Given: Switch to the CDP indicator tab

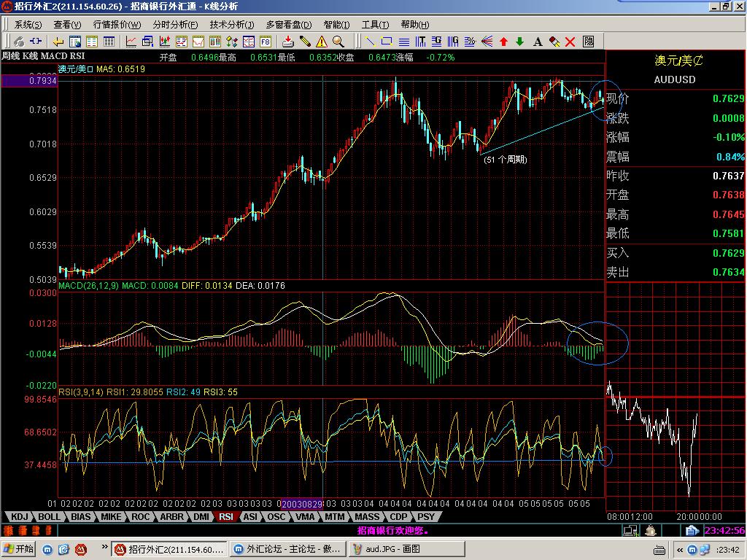Looking at the screenshot, I should 399,517.
